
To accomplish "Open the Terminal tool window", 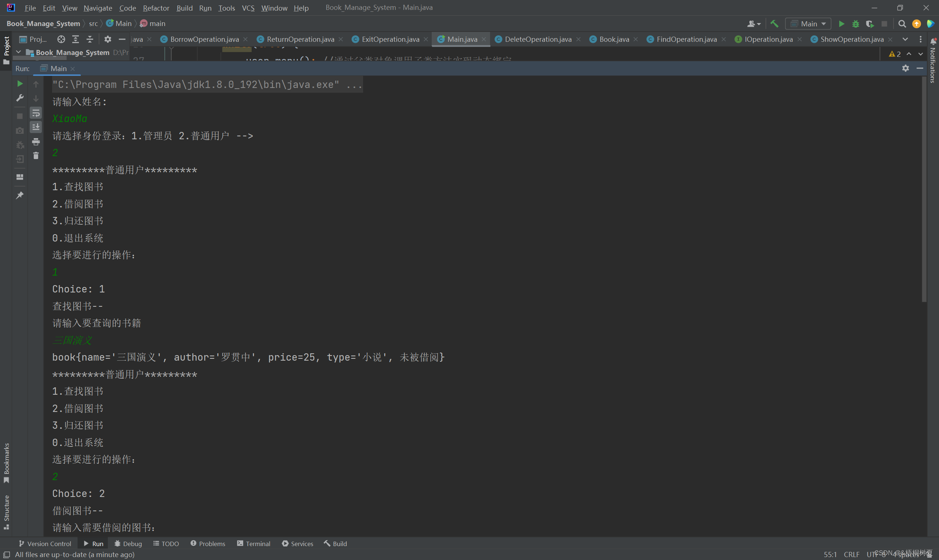I will pyautogui.click(x=254, y=544).
